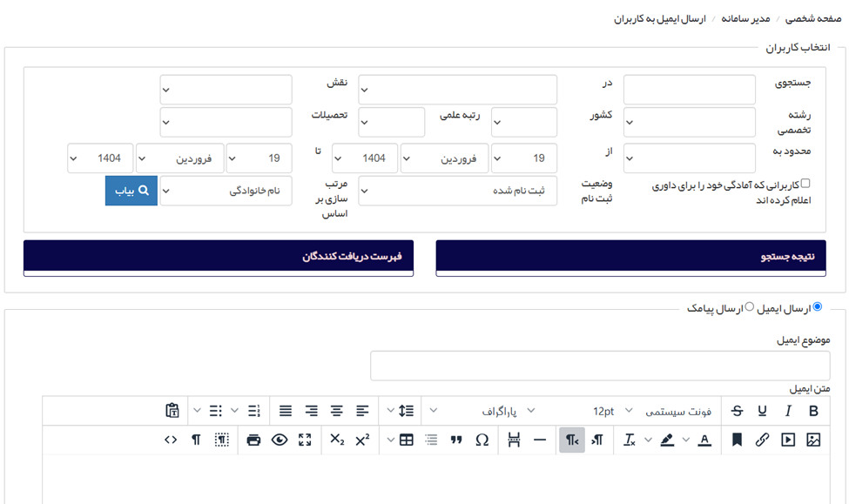The width and height of the screenshot is (849, 504).
Task: Insert special character with Omega icon
Action: pyautogui.click(x=482, y=440)
